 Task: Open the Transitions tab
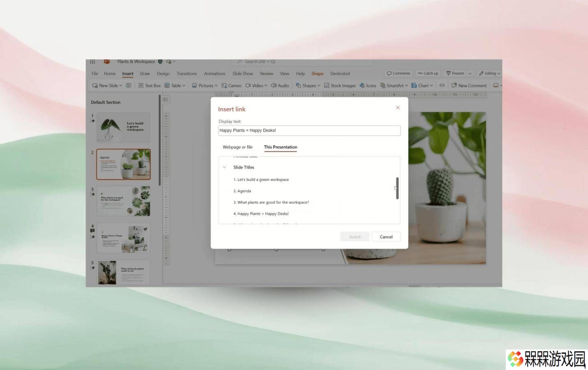[187, 74]
